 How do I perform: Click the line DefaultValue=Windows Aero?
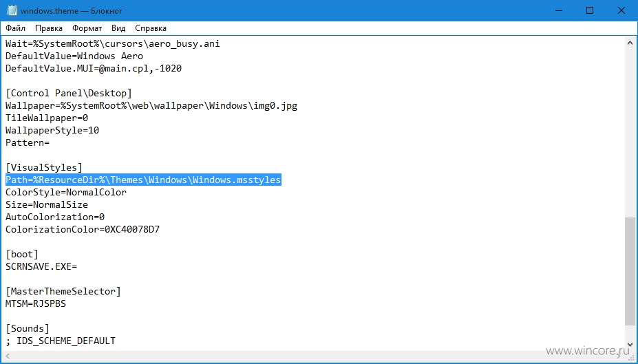click(x=74, y=56)
